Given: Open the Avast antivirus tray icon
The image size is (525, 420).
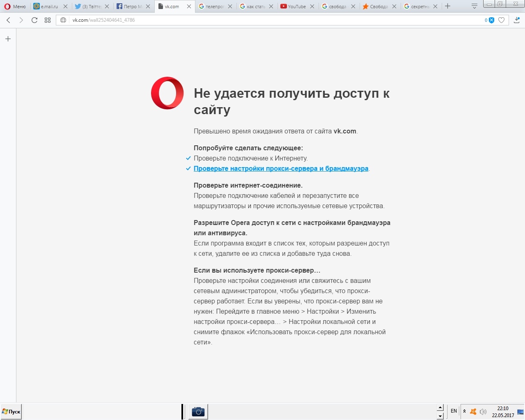Looking at the screenshot, I should point(473,411).
